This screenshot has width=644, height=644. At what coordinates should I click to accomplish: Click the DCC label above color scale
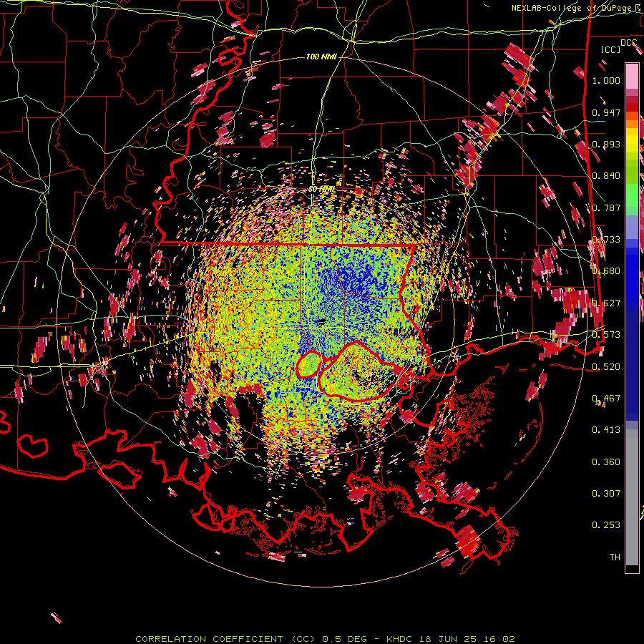coord(629,43)
